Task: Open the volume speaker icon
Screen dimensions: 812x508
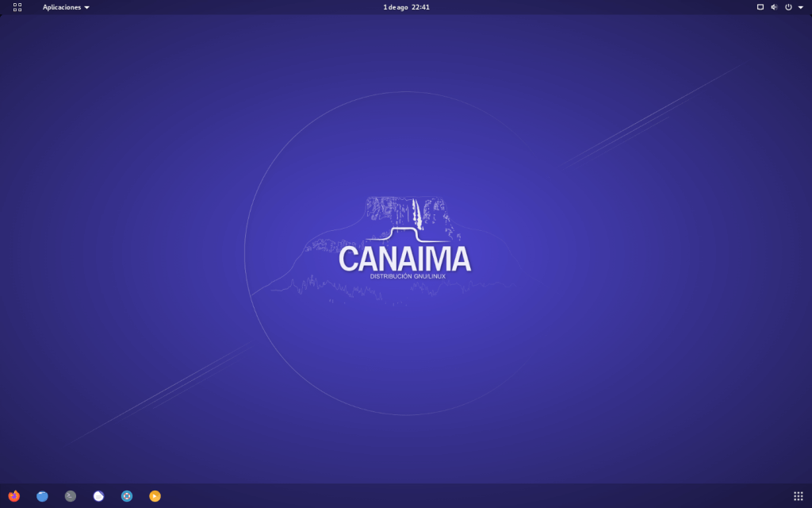Action: pos(774,7)
